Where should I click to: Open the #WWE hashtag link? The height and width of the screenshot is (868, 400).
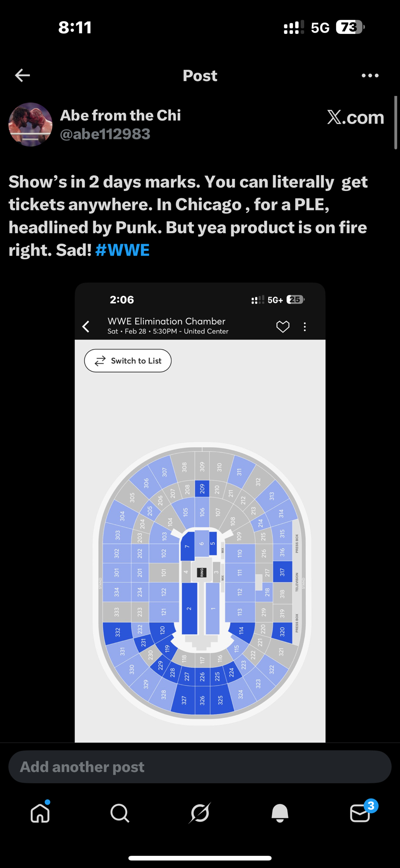pos(122,250)
